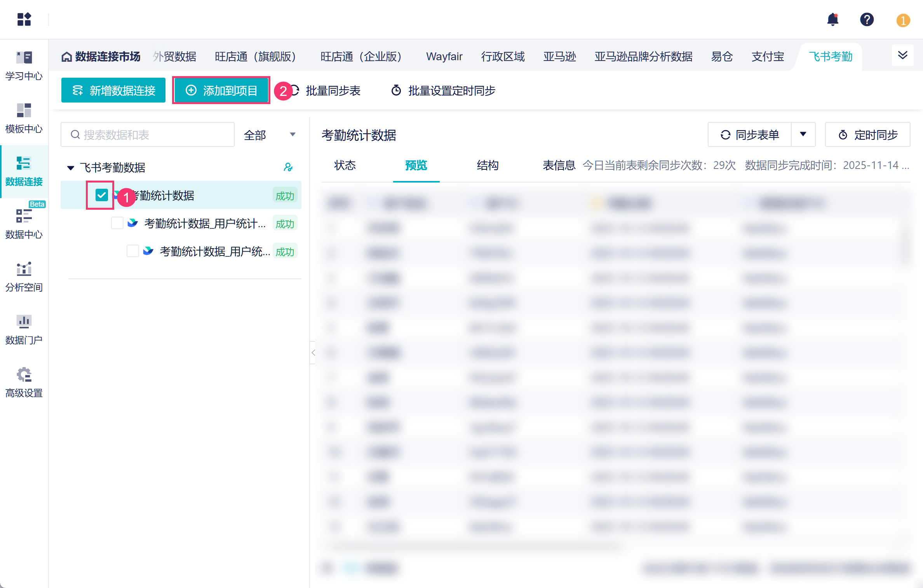The width and height of the screenshot is (923, 588).
Task: Open the 全部 filter dropdown
Action: (270, 135)
